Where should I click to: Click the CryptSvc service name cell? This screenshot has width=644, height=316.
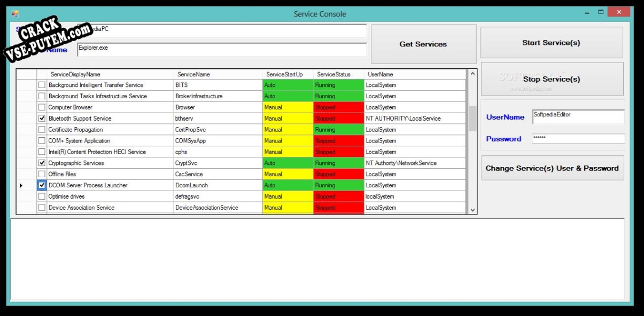[218, 163]
